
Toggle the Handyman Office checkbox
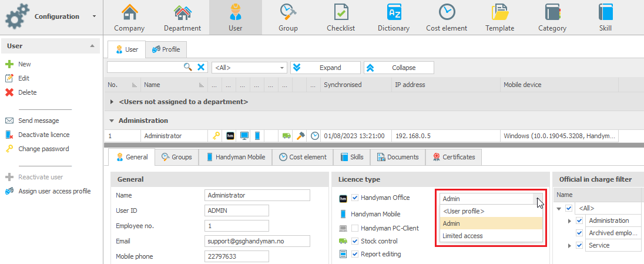point(355,198)
